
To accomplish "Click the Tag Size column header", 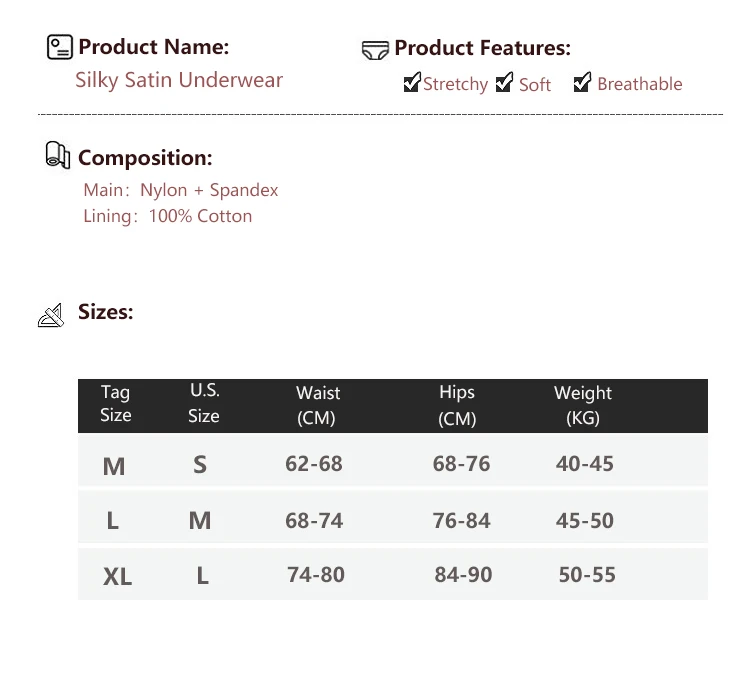I will pyautogui.click(x=115, y=404).
